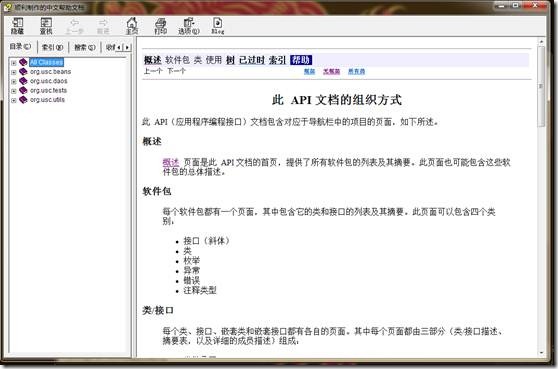Viewport: 558px width, 369px height.
Task: Open 索引 (Index) in the page navigation bar
Action: click(x=277, y=60)
